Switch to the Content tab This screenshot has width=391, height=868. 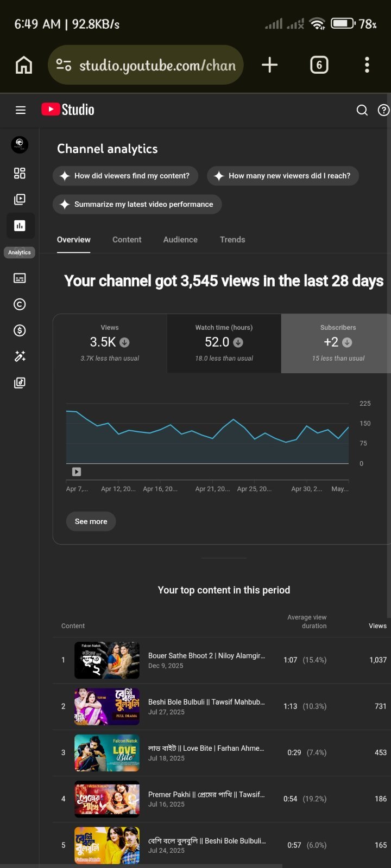pos(127,239)
